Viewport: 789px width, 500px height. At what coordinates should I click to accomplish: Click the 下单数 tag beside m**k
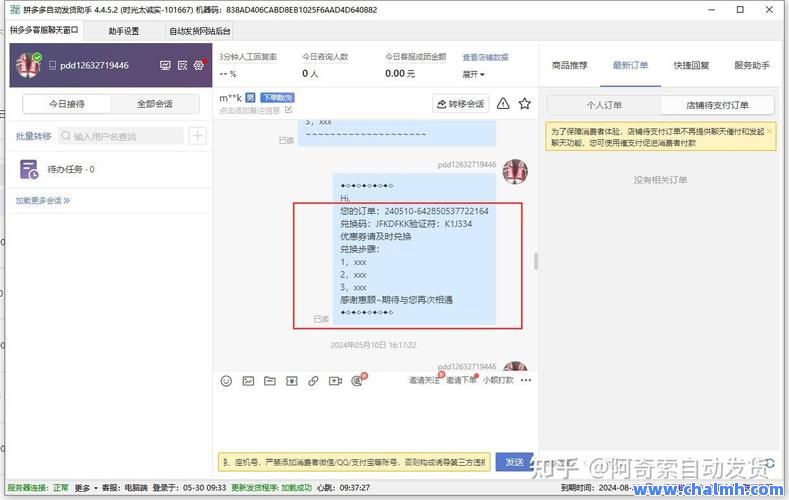pos(277,98)
